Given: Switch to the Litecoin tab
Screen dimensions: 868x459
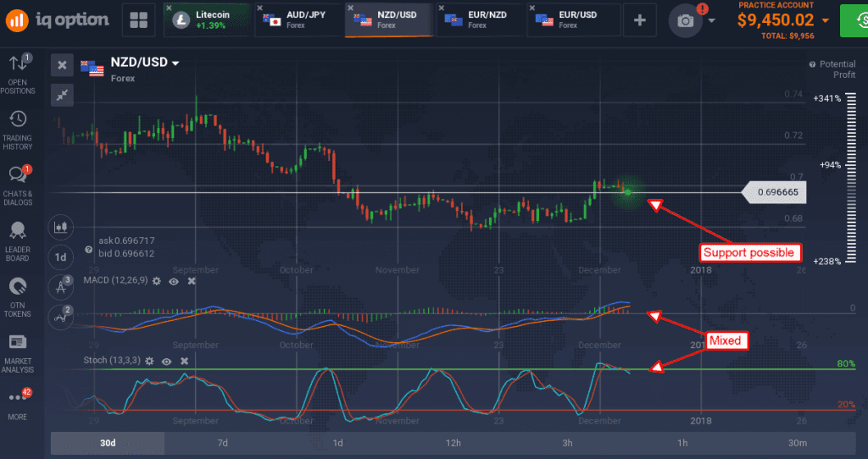Looking at the screenshot, I should pyautogui.click(x=209, y=20).
